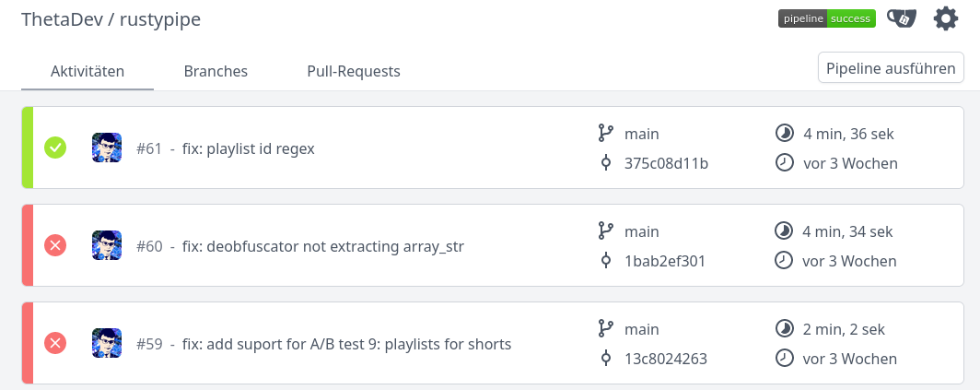Click branch icon next to main in #61
This screenshot has height=390, width=980.
tap(605, 134)
